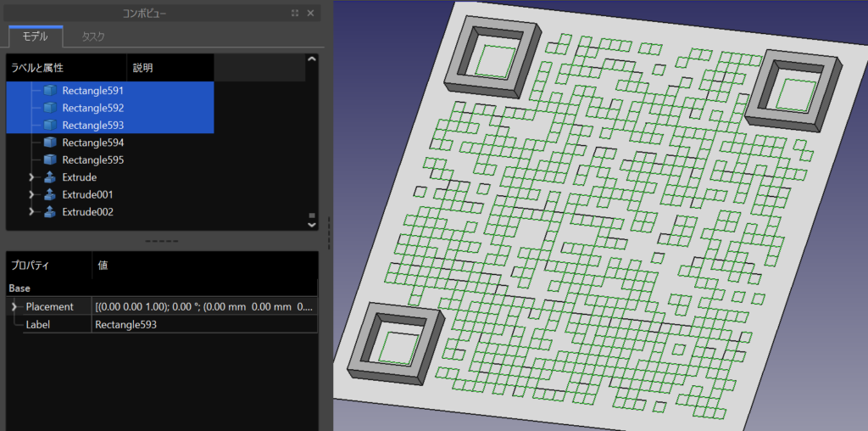Select the Extrude002 item label

pos(88,212)
